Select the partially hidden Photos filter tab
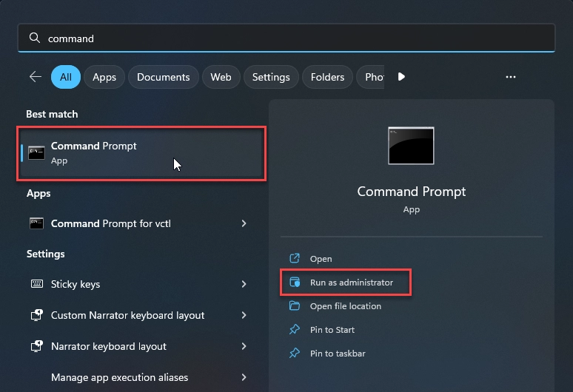Image resolution: width=573 pixels, height=392 pixels. 371,77
